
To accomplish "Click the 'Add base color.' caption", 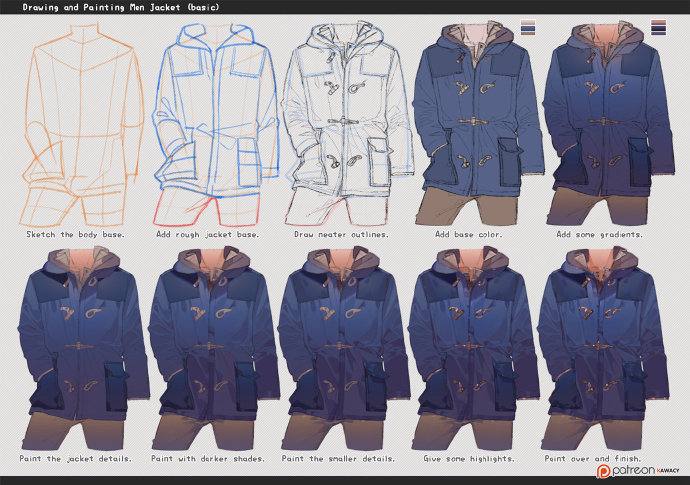I will pyautogui.click(x=474, y=234).
